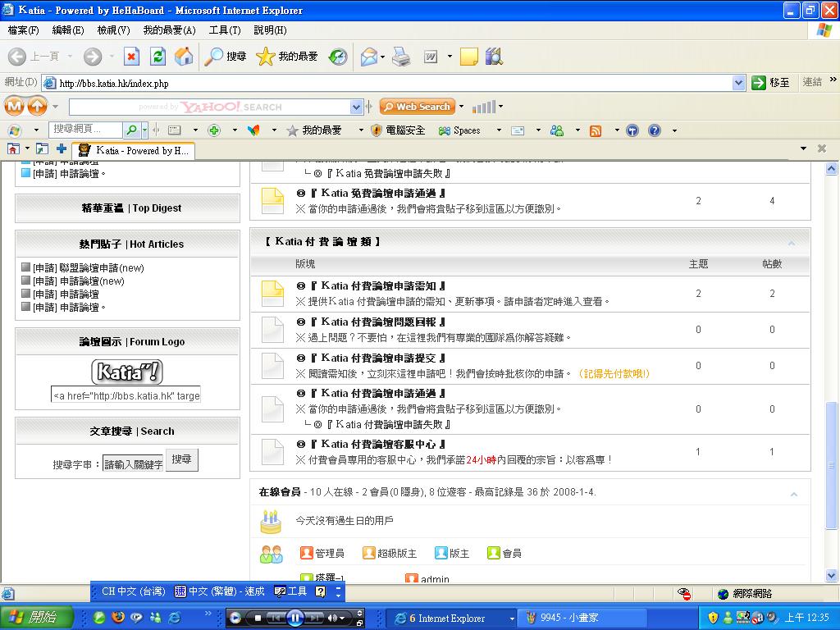The width and height of the screenshot is (840, 630).
Task: Open the admin online member link
Action: click(435, 579)
